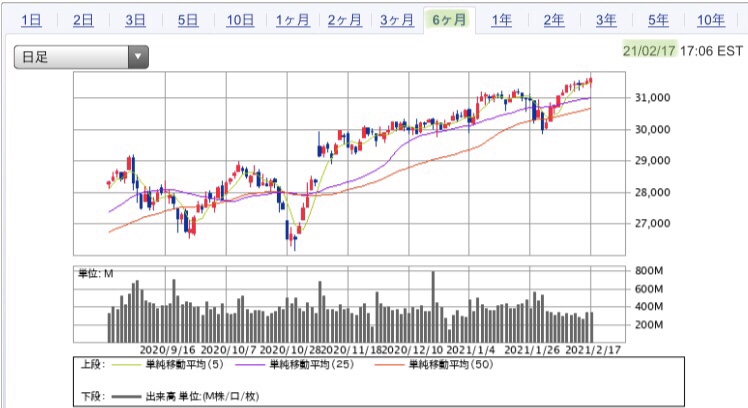Choose the 3年 range link
The width and height of the screenshot is (748, 408).
(x=606, y=20)
